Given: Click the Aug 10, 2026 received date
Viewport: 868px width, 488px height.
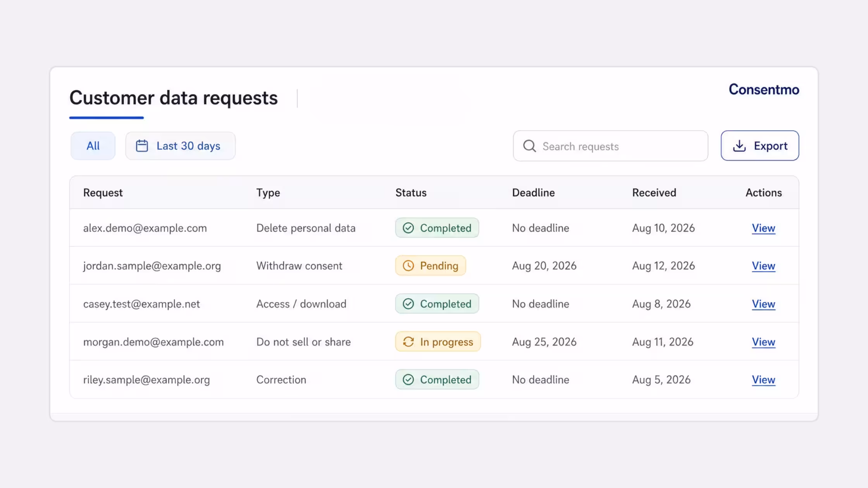Looking at the screenshot, I should click(663, 228).
